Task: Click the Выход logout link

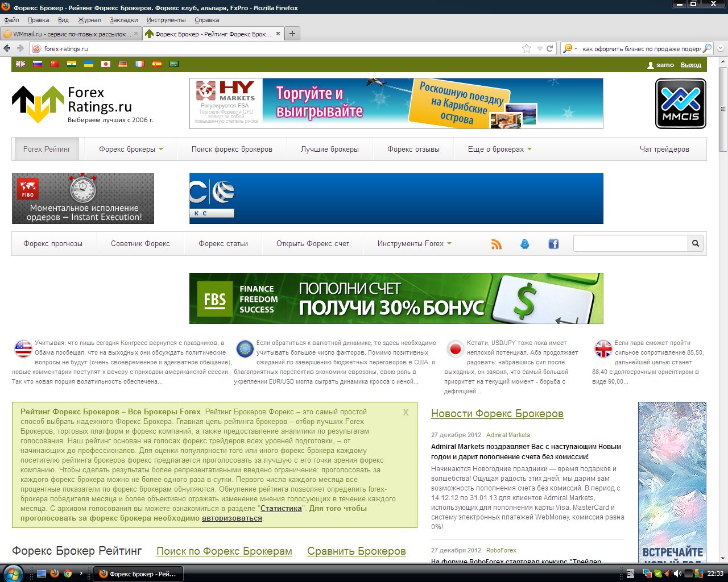Action: tap(691, 65)
